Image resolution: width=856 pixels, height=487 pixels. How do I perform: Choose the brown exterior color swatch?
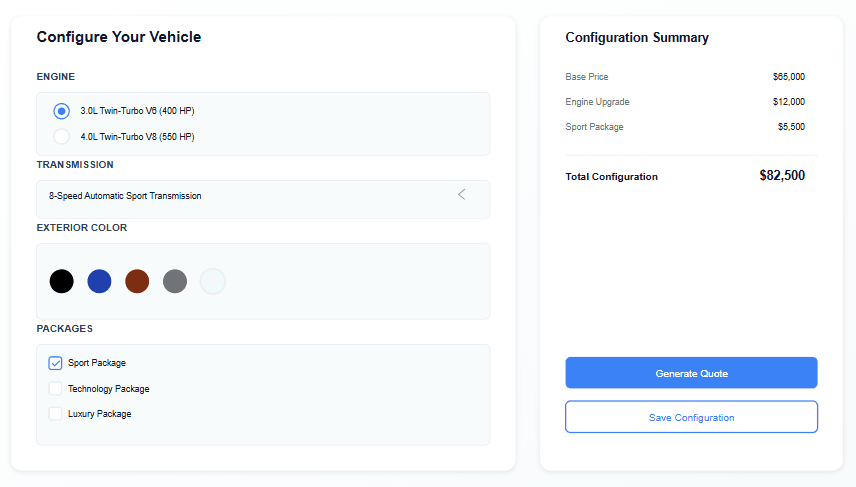click(137, 281)
